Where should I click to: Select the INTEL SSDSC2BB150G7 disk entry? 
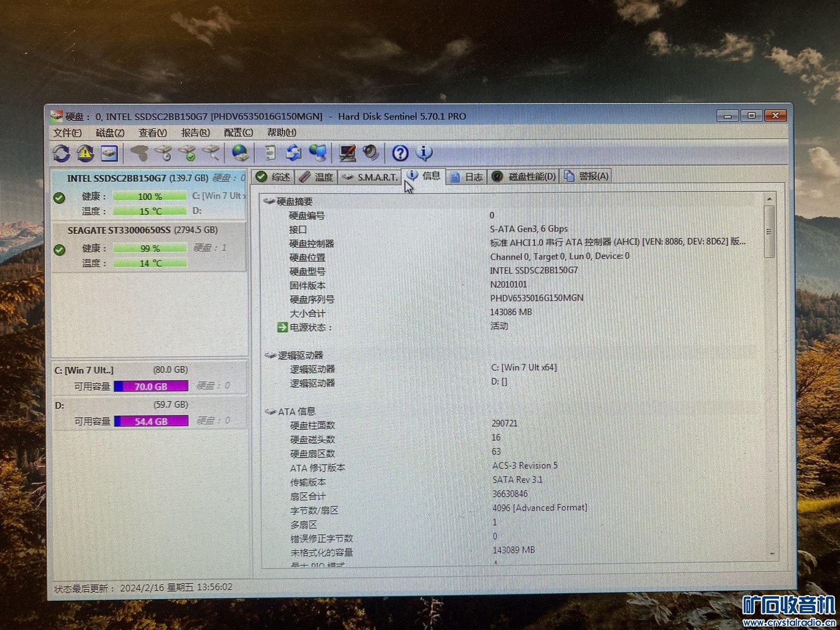click(x=149, y=194)
